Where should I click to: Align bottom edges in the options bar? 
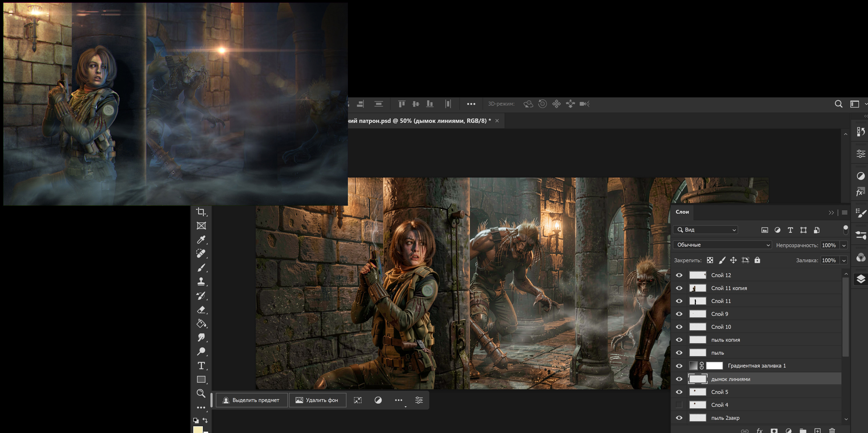[x=430, y=104]
